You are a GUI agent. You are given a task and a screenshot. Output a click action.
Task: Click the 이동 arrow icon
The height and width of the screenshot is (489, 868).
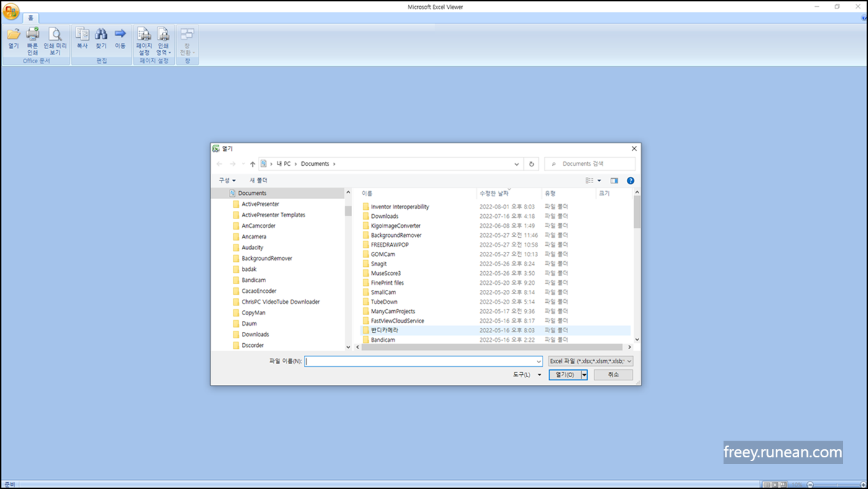(x=120, y=34)
